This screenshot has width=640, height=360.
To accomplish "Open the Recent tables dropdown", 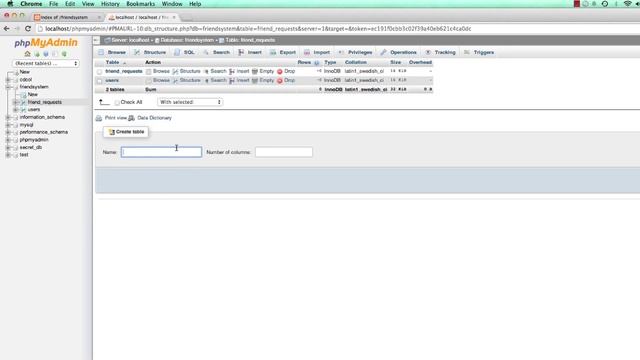I will (46, 64).
